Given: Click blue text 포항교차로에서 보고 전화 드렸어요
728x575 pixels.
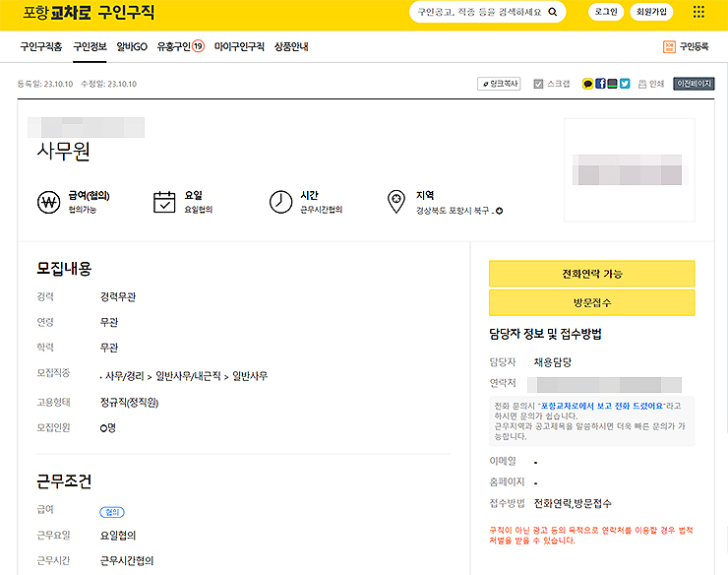Looking at the screenshot, I should click(602, 407).
